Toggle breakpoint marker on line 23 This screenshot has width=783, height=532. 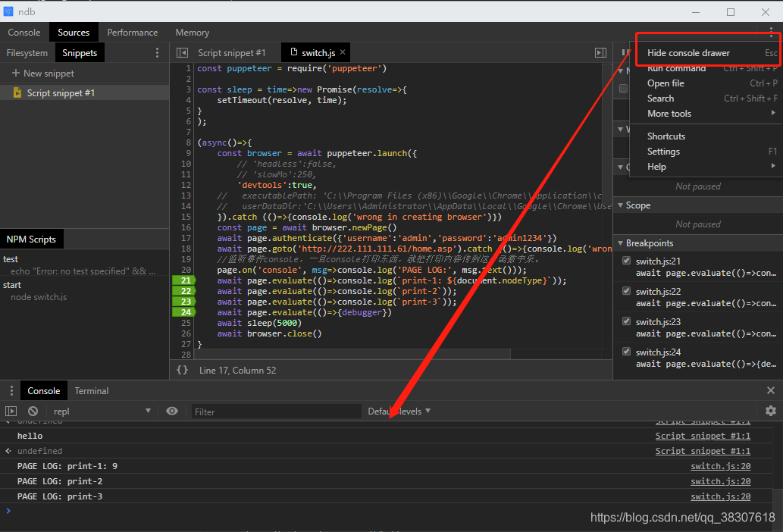[x=183, y=302]
